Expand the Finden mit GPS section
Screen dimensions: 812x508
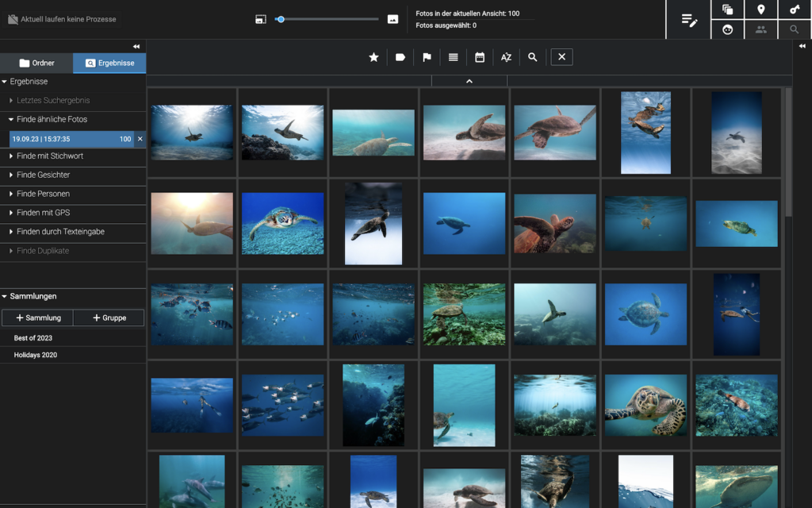[44, 213]
